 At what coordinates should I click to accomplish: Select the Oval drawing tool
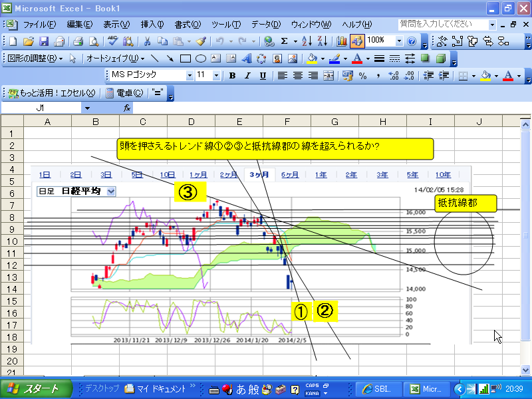click(200, 59)
